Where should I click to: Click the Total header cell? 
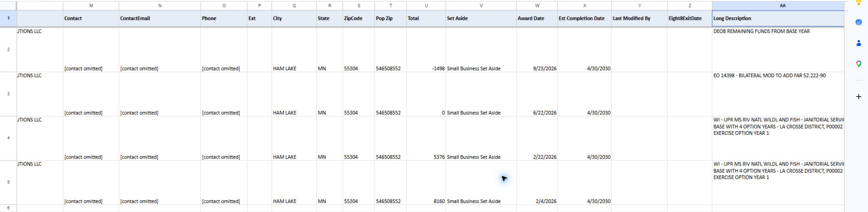[x=426, y=18]
